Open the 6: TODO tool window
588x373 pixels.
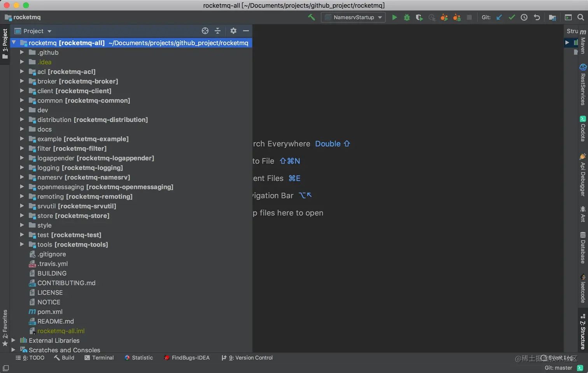30,358
